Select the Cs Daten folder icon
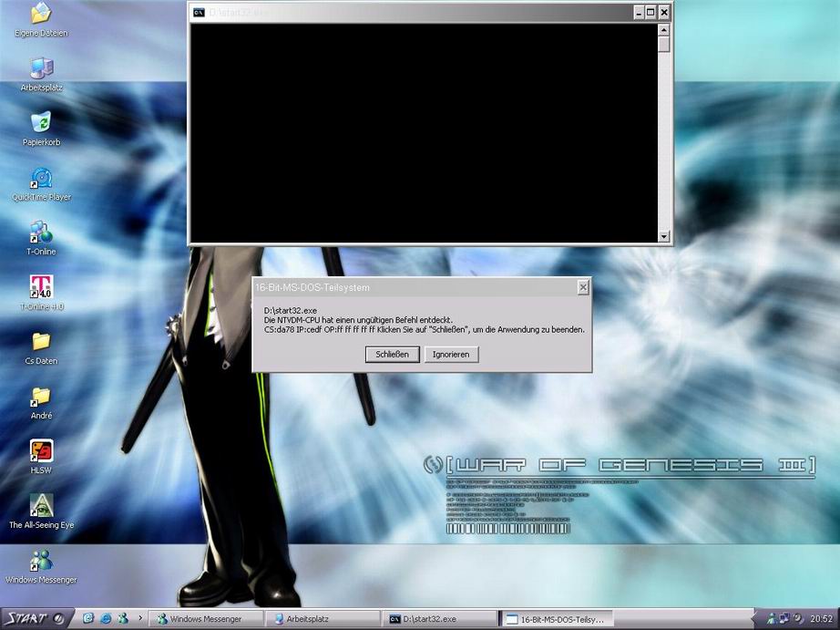The width and height of the screenshot is (840, 630). (x=41, y=348)
